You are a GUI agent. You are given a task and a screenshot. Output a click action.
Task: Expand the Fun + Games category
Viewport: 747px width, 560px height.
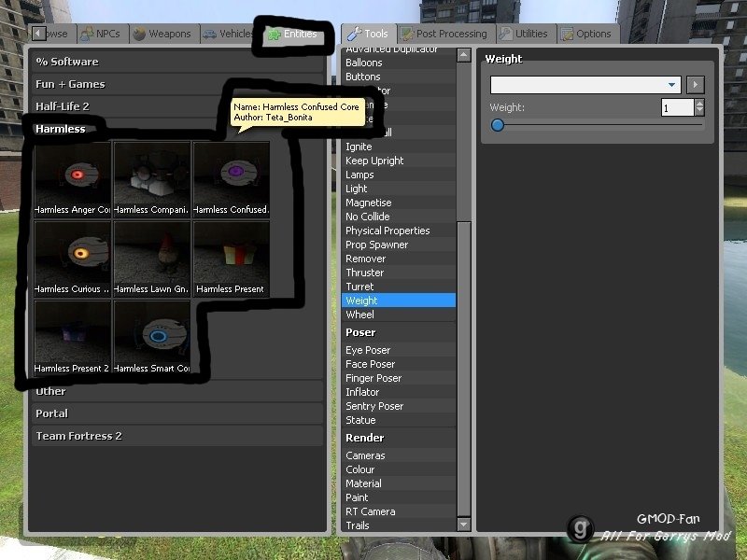pyautogui.click(x=177, y=84)
